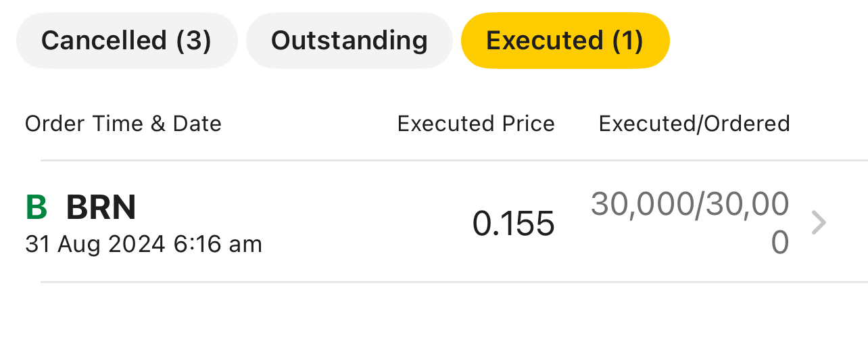Click the 31 Aug 2024 6:16 am timestamp
The image size is (868, 352).
pyautogui.click(x=143, y=244)
